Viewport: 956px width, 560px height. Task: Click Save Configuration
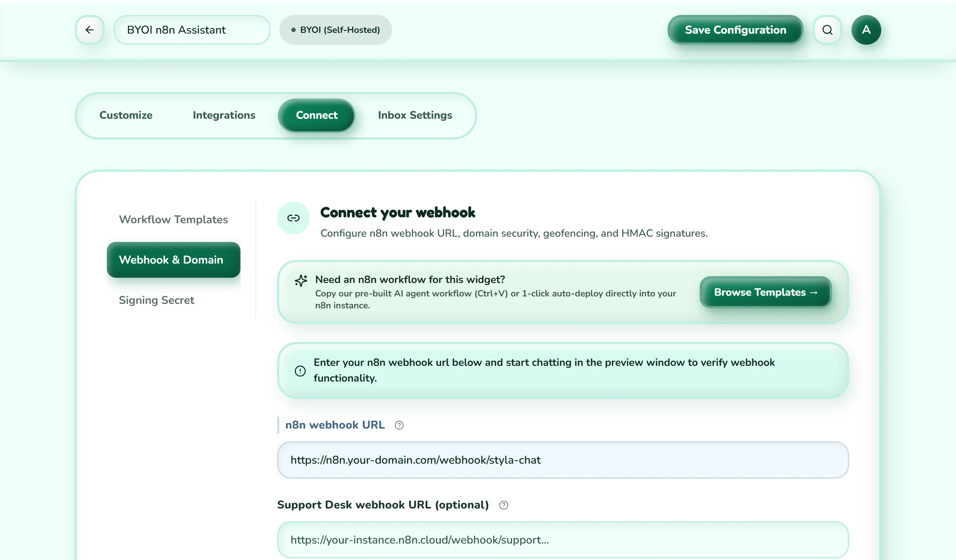(735, 30)
